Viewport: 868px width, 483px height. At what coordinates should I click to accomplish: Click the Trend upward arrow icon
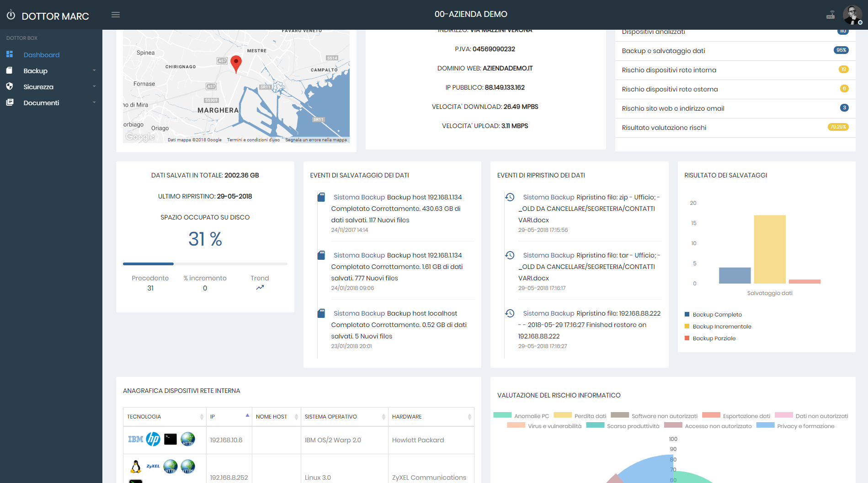[260, 288]
